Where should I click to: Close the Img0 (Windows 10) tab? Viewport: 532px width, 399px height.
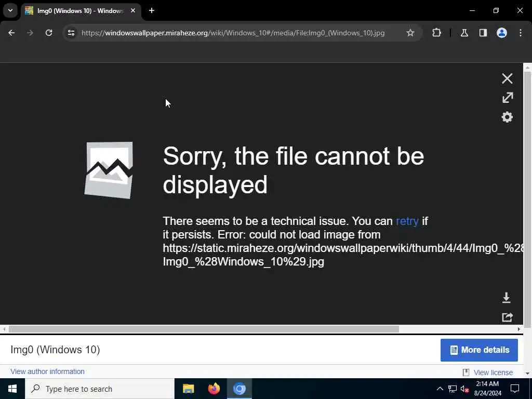coord(133,10)
